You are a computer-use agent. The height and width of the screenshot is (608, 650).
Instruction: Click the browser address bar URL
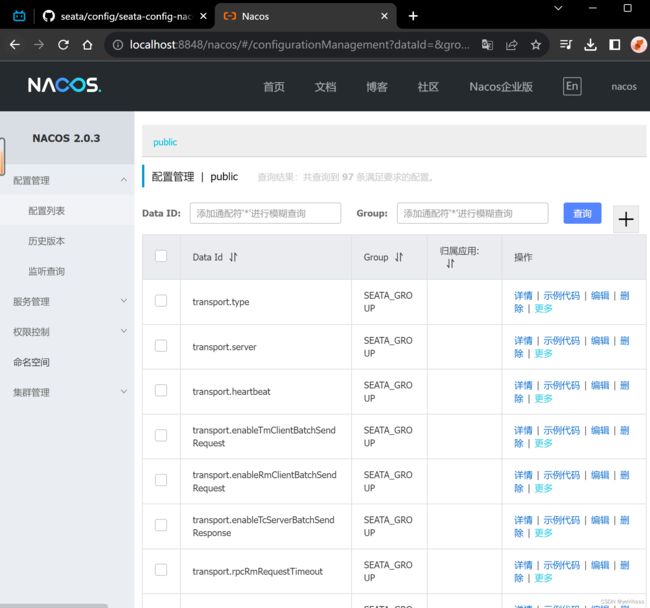(x=299, y=44)
